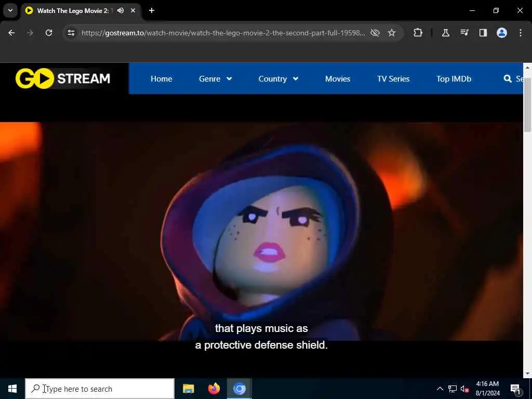Click the GoStream logo

(63, 78)
